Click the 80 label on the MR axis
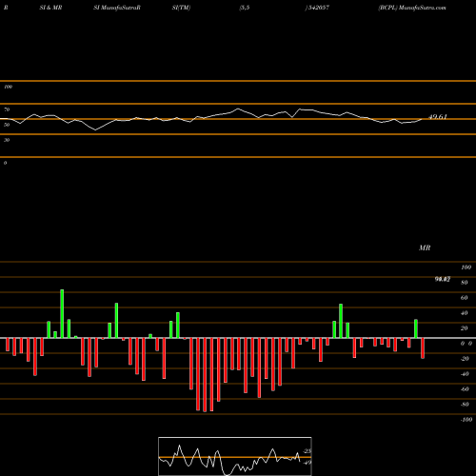 tap(465, 283)
